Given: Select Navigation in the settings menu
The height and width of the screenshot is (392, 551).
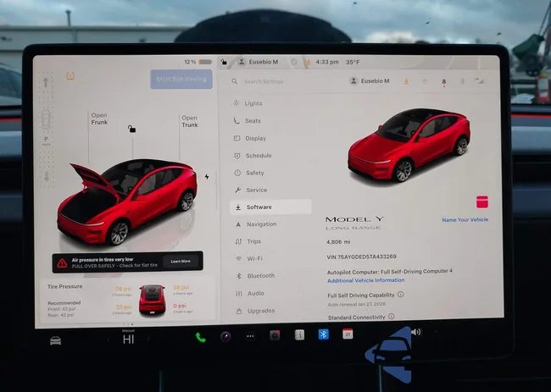Looking at the screenshot, I should point(261,224).
